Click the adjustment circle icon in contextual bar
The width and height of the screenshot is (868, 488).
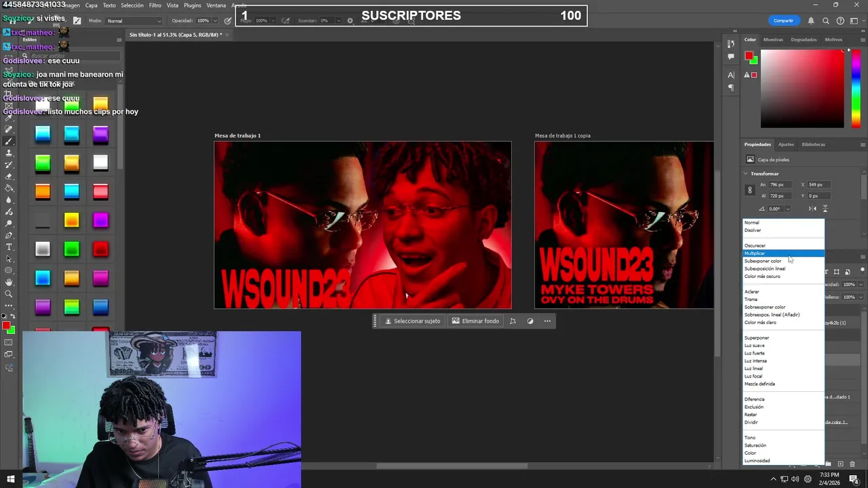[530, 321]
